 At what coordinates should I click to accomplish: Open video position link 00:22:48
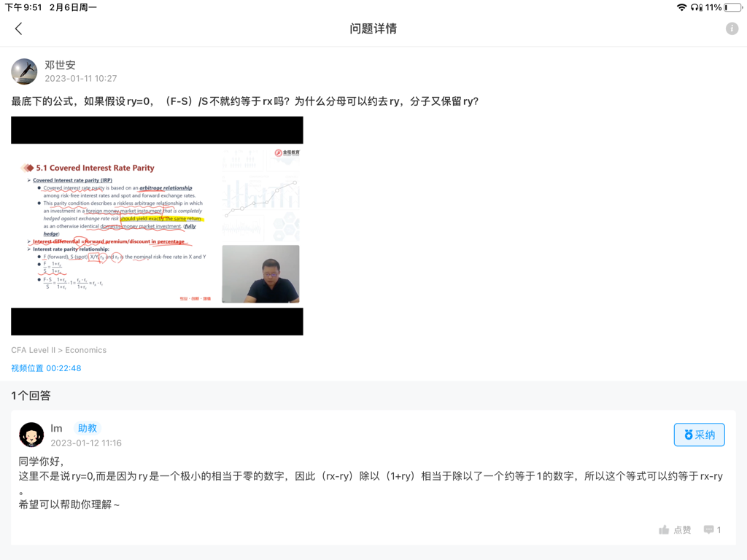(x=46, y=368)
